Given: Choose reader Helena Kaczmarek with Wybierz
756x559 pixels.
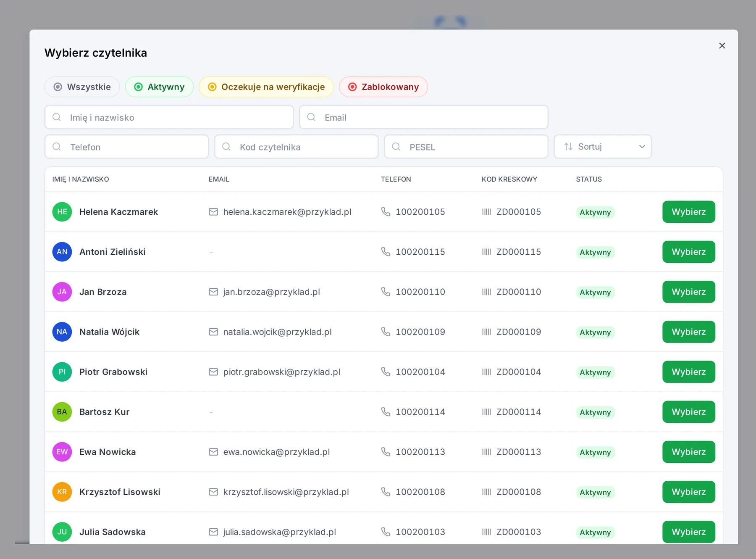Looking at the screenshot, I should (689, 212).
